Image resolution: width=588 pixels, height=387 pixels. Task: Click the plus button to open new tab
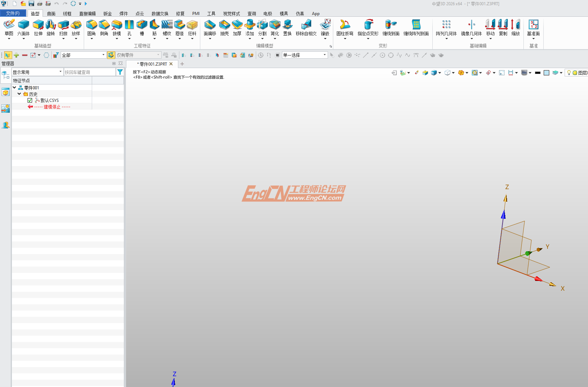(182, 64)
